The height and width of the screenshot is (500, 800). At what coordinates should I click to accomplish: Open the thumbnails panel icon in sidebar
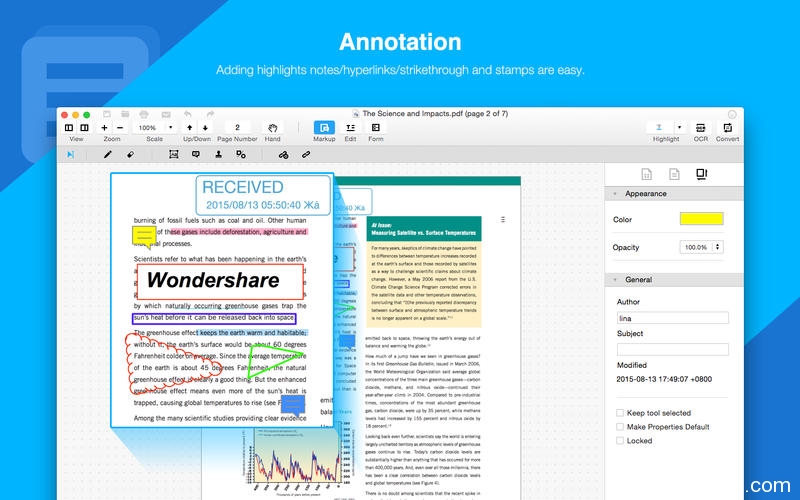(x=646, y=174)
